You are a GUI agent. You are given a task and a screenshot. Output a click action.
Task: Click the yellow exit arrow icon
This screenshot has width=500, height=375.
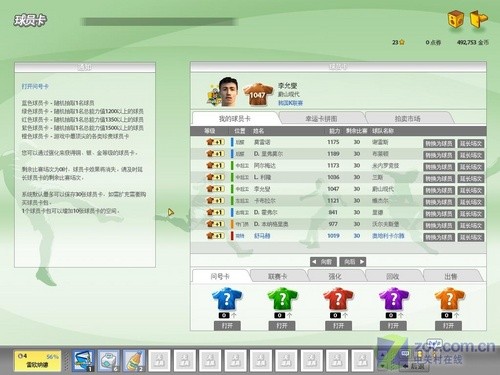click(x=479, y=19)
